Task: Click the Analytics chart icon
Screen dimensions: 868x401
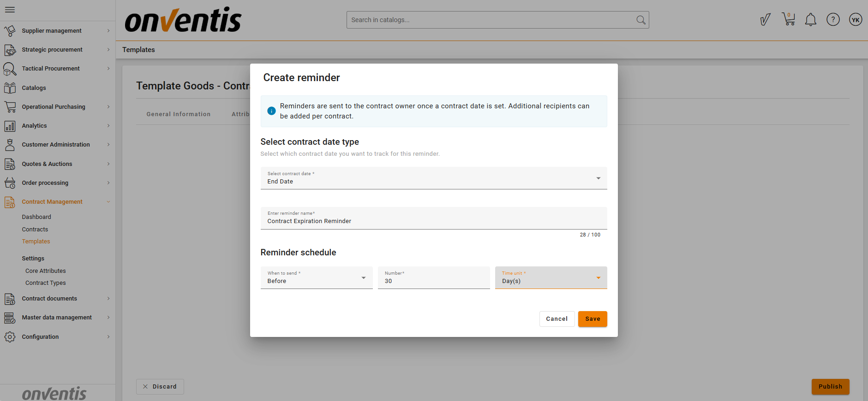Action: point(10,126)
